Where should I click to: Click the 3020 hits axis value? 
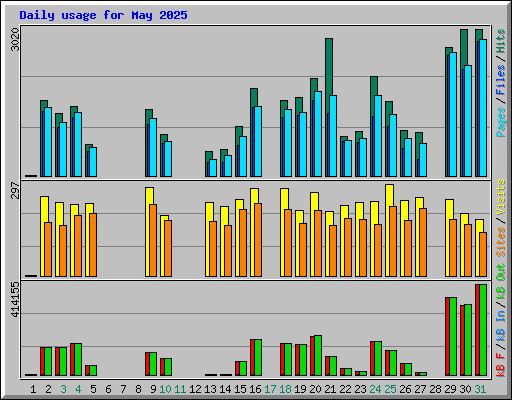tap(15, 39)
